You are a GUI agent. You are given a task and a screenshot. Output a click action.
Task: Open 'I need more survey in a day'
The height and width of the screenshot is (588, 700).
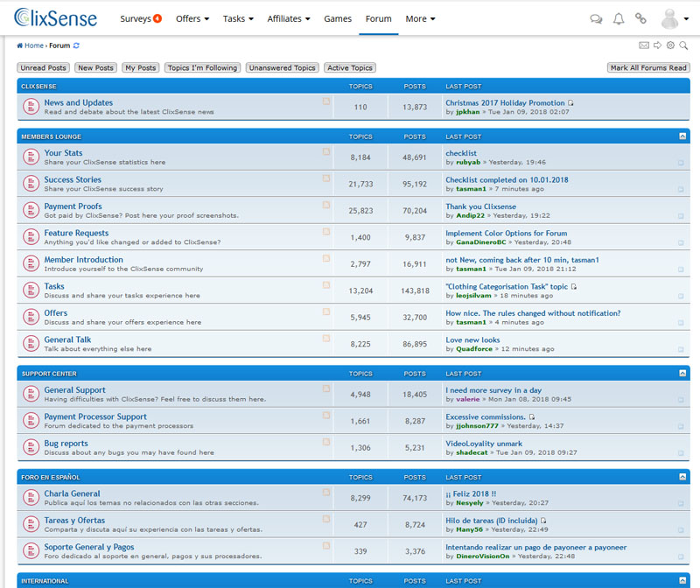pos(493,390)
